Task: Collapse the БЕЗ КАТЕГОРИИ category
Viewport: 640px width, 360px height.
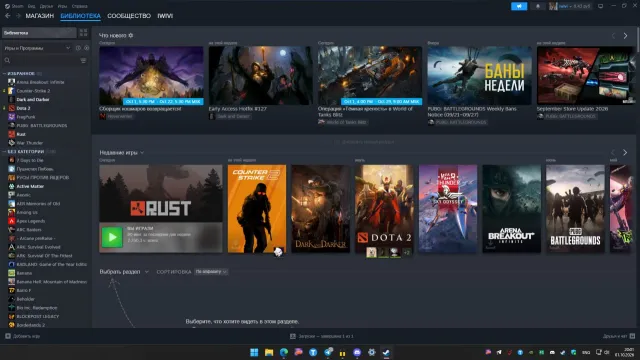Action: [x=4, y=151]
